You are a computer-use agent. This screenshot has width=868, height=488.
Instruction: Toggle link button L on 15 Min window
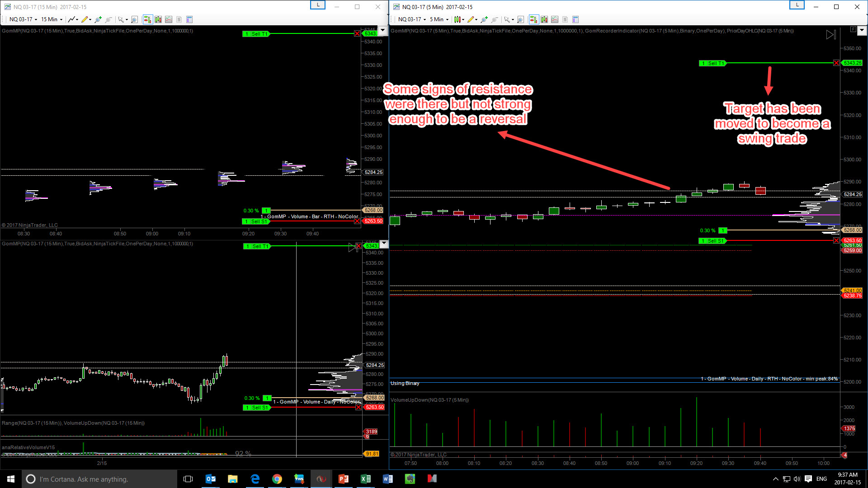[318, 5]
